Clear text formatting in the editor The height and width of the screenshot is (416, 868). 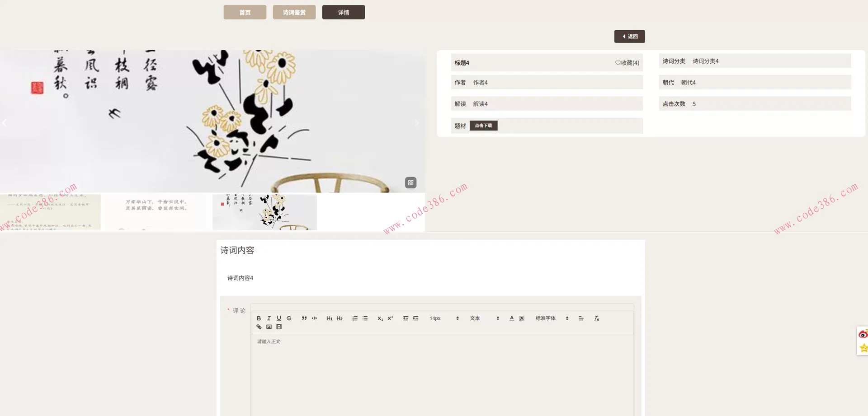click(596, 318)
